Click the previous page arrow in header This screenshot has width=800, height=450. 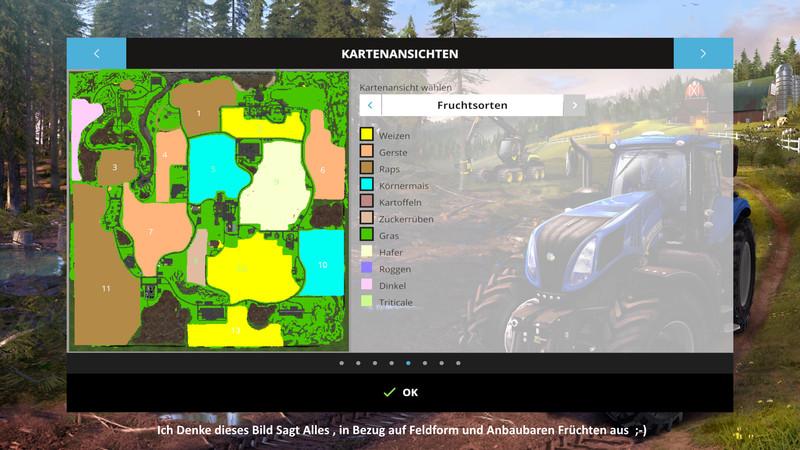[96, 54]
